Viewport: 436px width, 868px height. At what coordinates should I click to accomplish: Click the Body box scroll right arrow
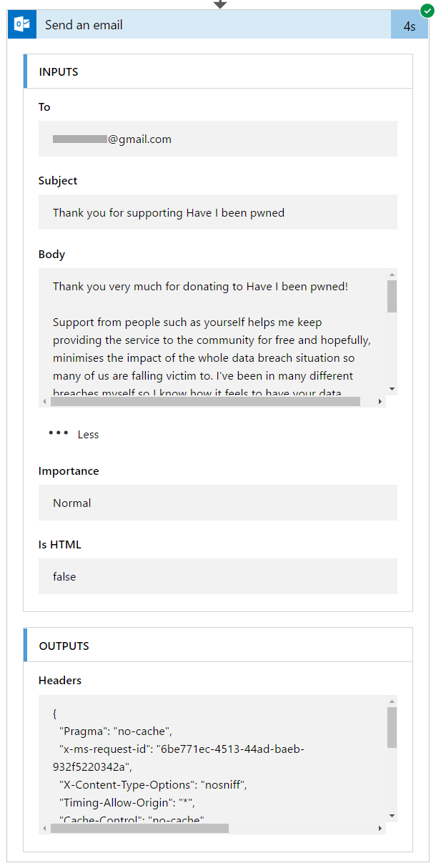[x=380, y=402]
